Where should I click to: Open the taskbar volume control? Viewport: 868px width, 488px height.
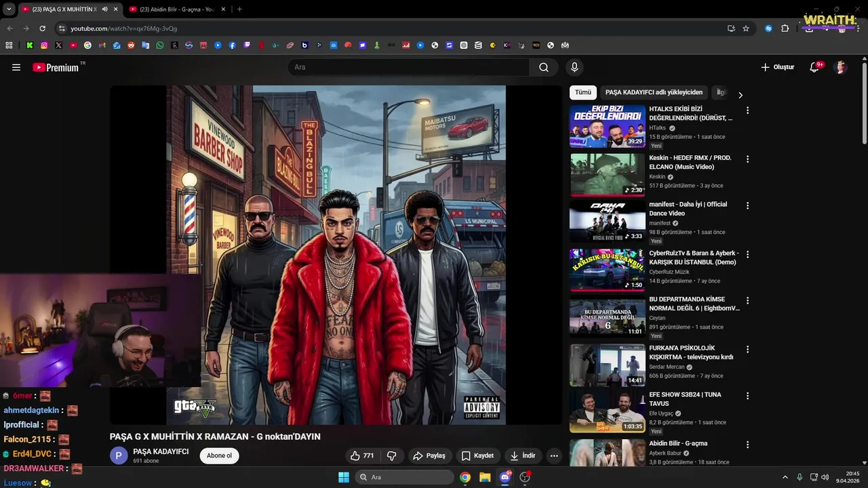point(825,477)
